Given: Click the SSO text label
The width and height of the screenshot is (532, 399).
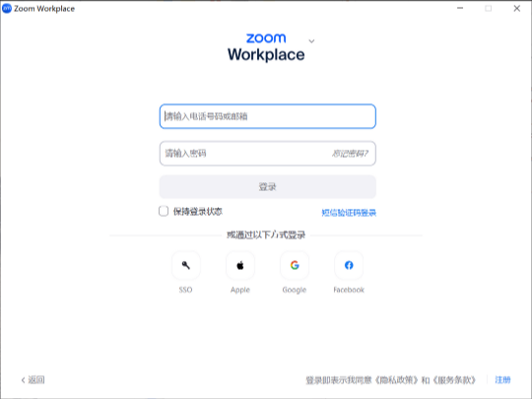Looking at the screenshot, I should tap(185, 290).
